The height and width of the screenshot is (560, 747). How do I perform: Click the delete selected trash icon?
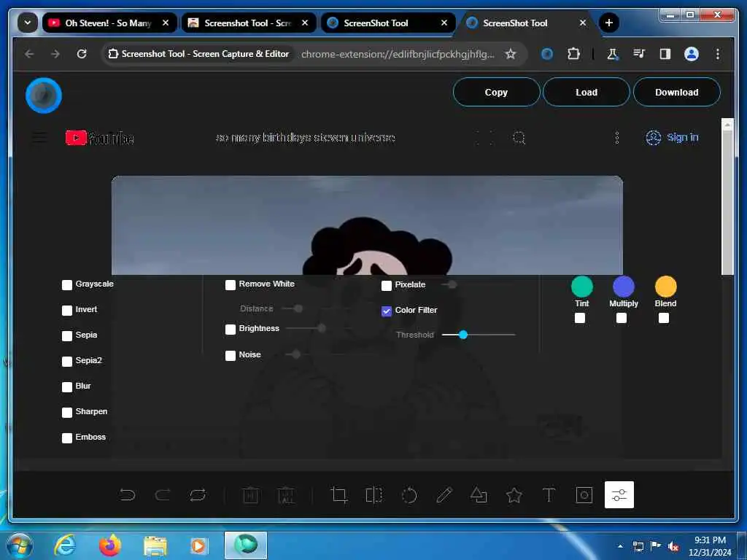[251, 495]
